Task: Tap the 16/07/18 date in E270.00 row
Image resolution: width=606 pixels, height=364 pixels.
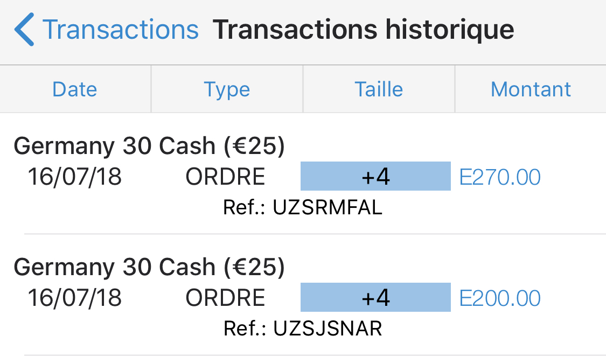Action: click(x=75, y=177)
